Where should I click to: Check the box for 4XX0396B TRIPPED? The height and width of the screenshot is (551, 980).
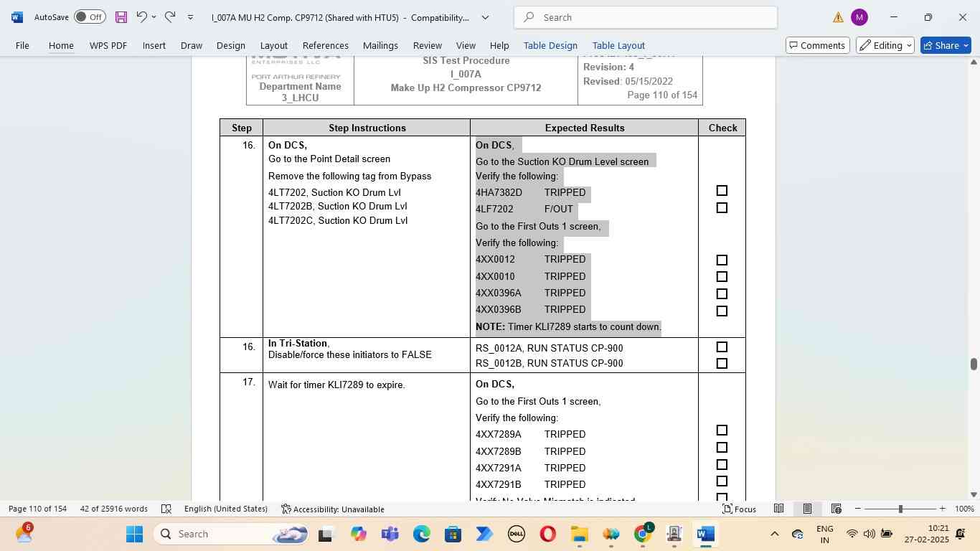(722, 311)
